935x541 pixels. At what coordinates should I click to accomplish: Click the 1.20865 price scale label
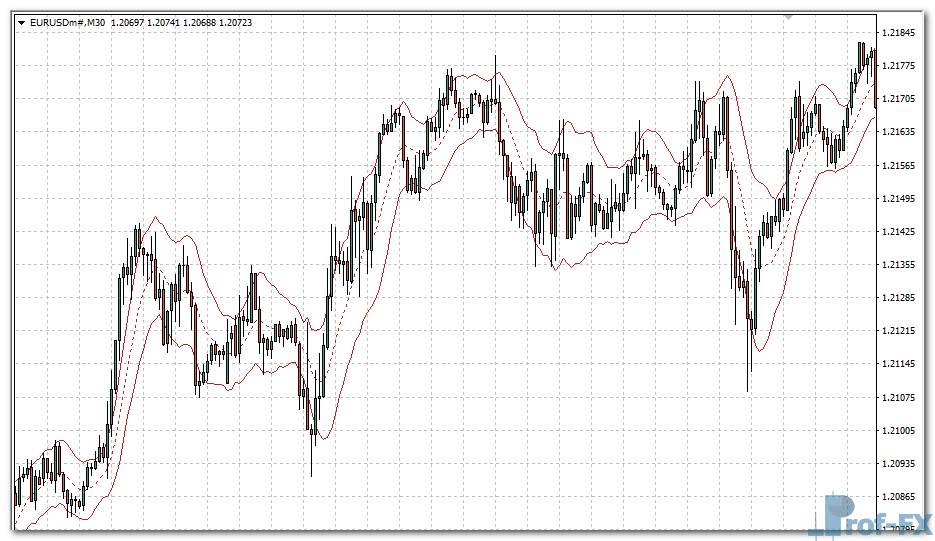902,496
